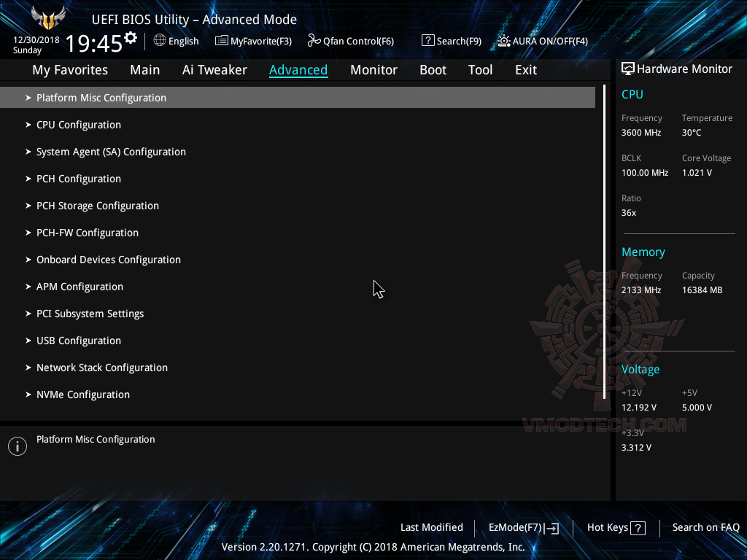This screenshot has width=747, height=560.
Task: Click the Voltage section heading
Action: click(640, 370)
